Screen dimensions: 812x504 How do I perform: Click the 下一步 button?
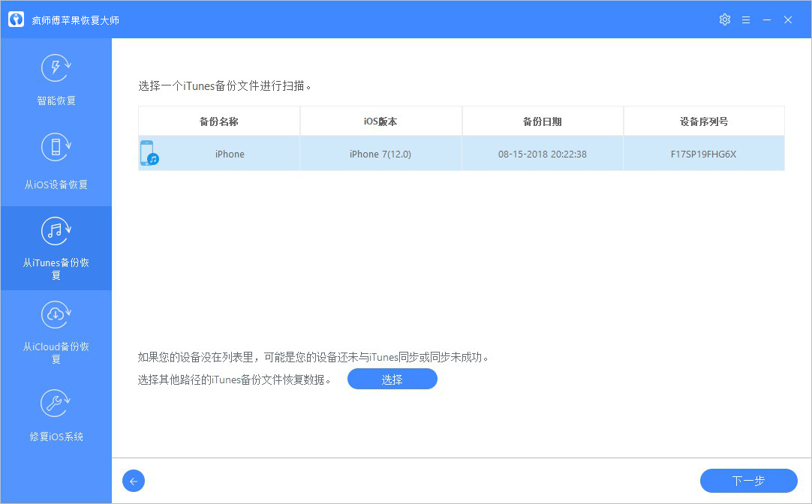[748, 481]
